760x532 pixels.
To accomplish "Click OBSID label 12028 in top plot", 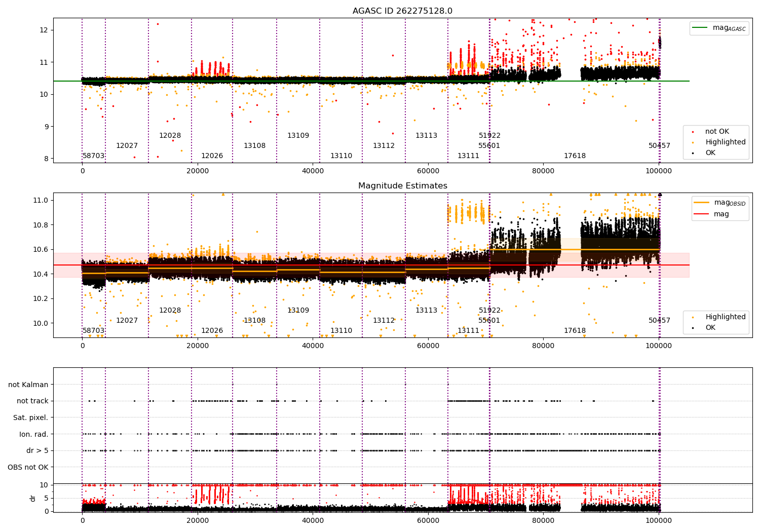I will tap(170, 135).
